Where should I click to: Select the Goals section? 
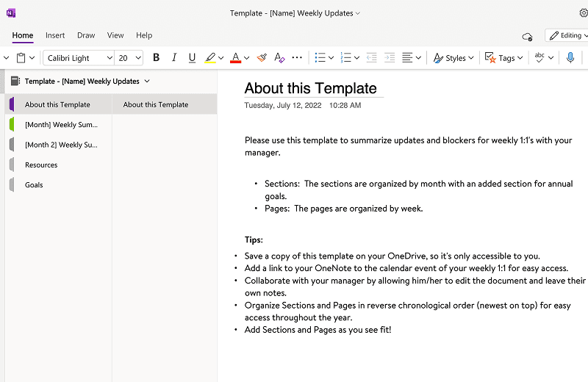click(x=59, y=185)
